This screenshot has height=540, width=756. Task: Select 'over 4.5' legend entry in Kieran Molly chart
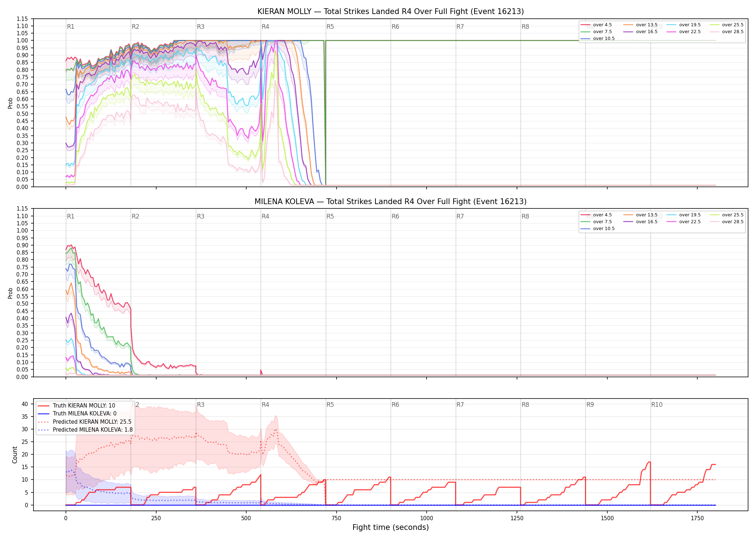coord(596,25)
